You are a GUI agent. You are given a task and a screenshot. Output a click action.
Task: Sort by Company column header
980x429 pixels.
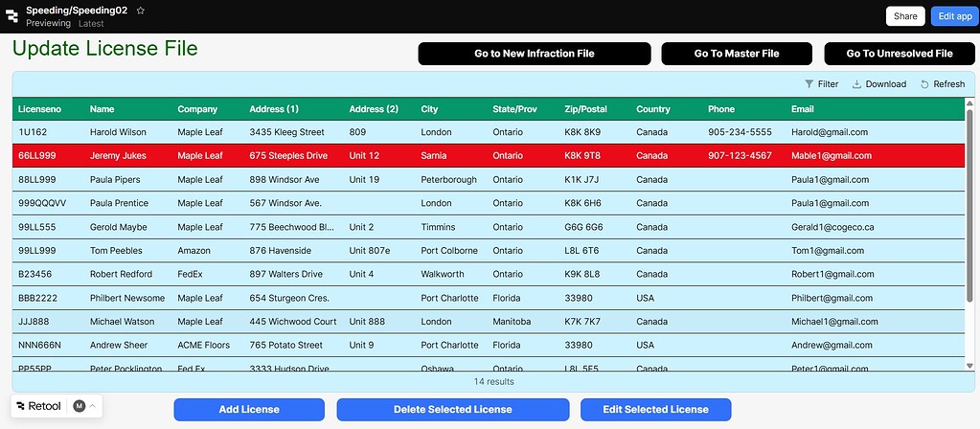[x=197, y=109]
